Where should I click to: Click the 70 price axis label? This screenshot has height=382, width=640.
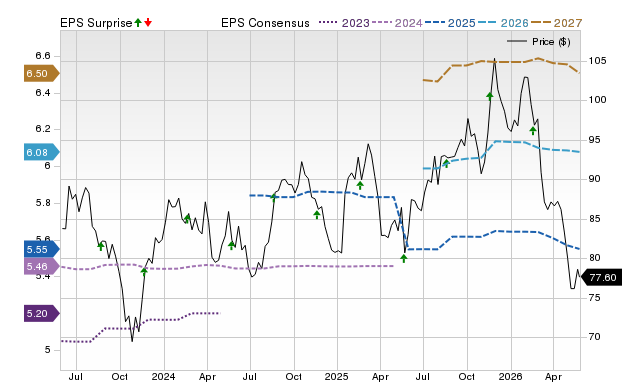click(x=594, y=337)
